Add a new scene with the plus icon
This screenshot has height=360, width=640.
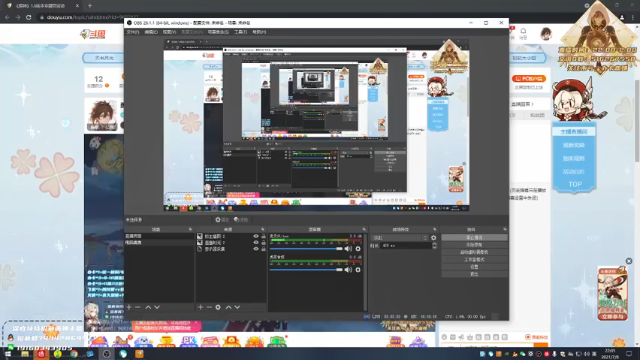[x=129, y=307]
